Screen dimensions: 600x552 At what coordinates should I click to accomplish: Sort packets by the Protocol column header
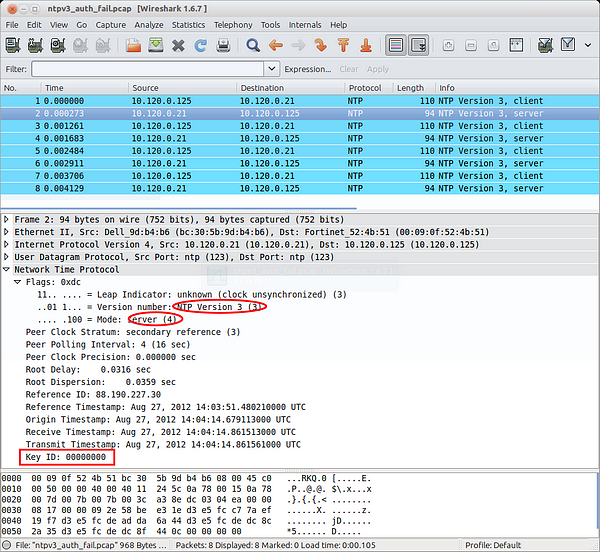point(365,88)
